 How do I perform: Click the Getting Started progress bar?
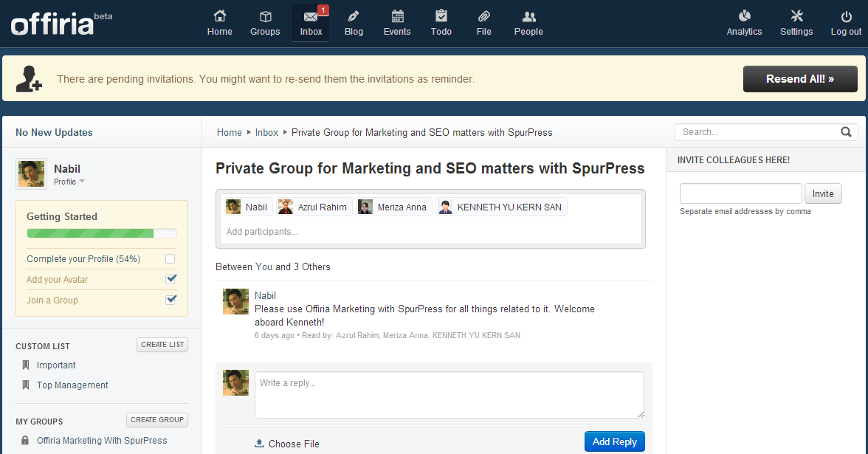(102, 233)
